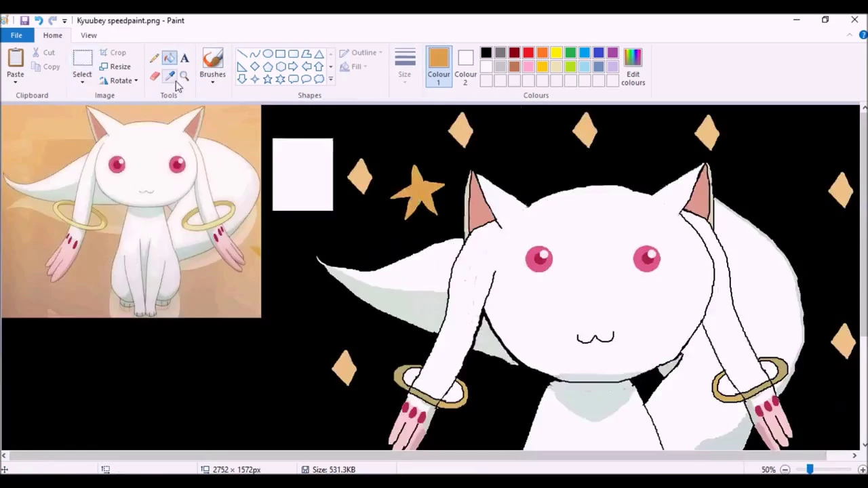The width and height of the screenshot is (868, 488).
Task: Switch to the Home ribbon tab
Action: point(52,35)
